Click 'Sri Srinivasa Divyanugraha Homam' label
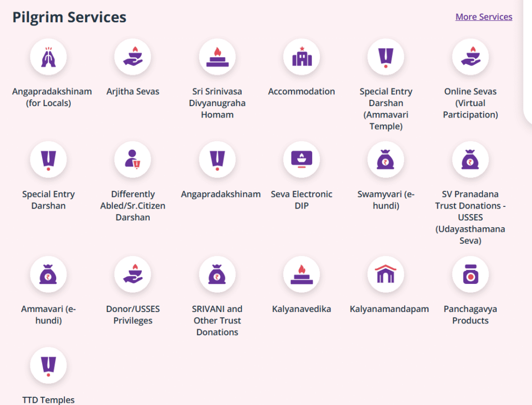This screenshot has width=532, height=405. [217, 103]
